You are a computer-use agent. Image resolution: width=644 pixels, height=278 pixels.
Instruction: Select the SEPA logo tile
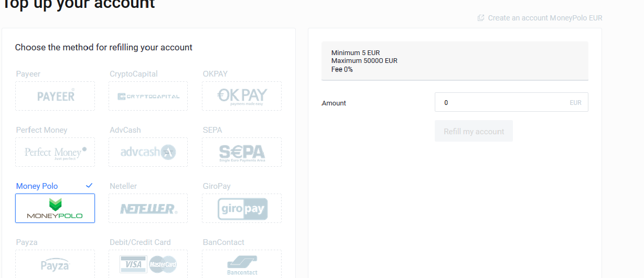pos(242,152)
